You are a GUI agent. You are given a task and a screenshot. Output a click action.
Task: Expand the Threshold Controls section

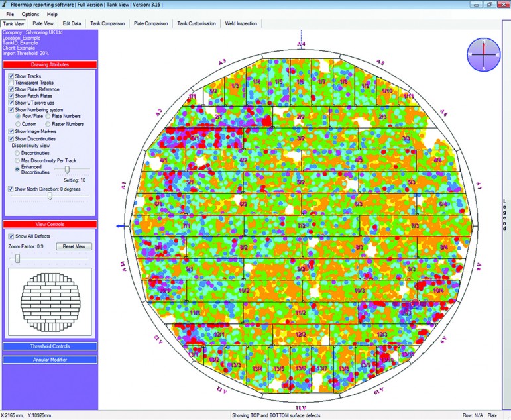click(x=50, y=346)
